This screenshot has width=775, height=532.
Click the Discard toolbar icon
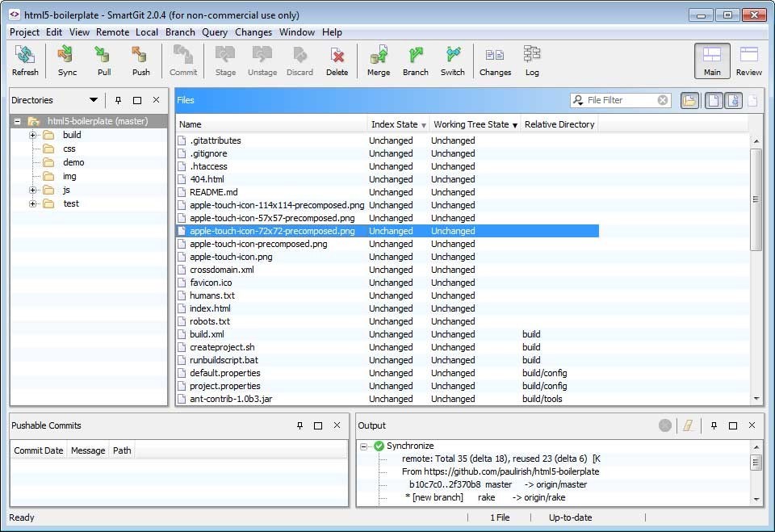point(300,61)
